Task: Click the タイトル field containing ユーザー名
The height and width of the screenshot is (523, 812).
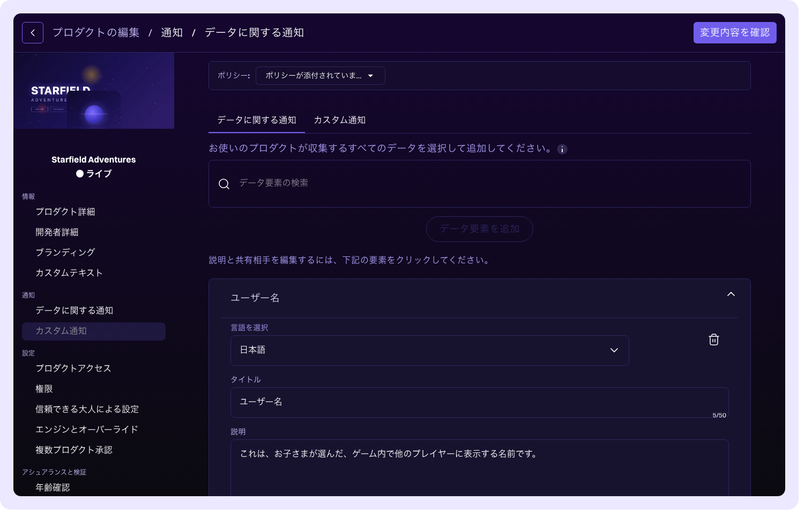Action: click(x=479, y=402)
